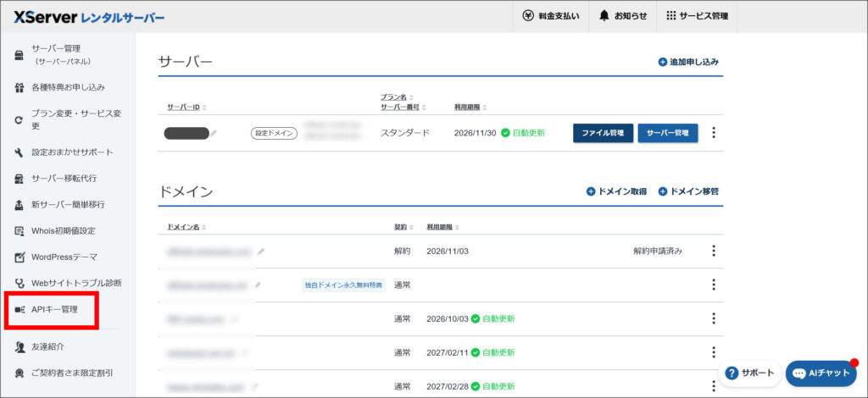This screenshot has height=398, width=868.
Task: Open 料金支払い in the header
Action: 551,16
